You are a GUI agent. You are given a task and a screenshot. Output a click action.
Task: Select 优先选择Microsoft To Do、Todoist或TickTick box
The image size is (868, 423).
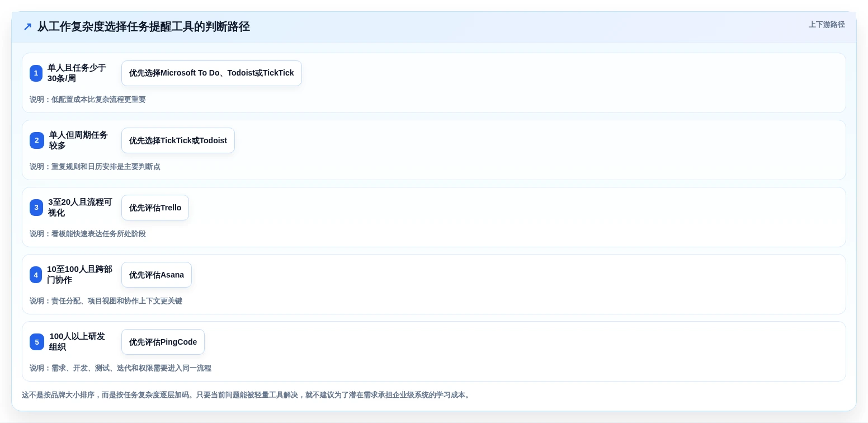[211, 73]
